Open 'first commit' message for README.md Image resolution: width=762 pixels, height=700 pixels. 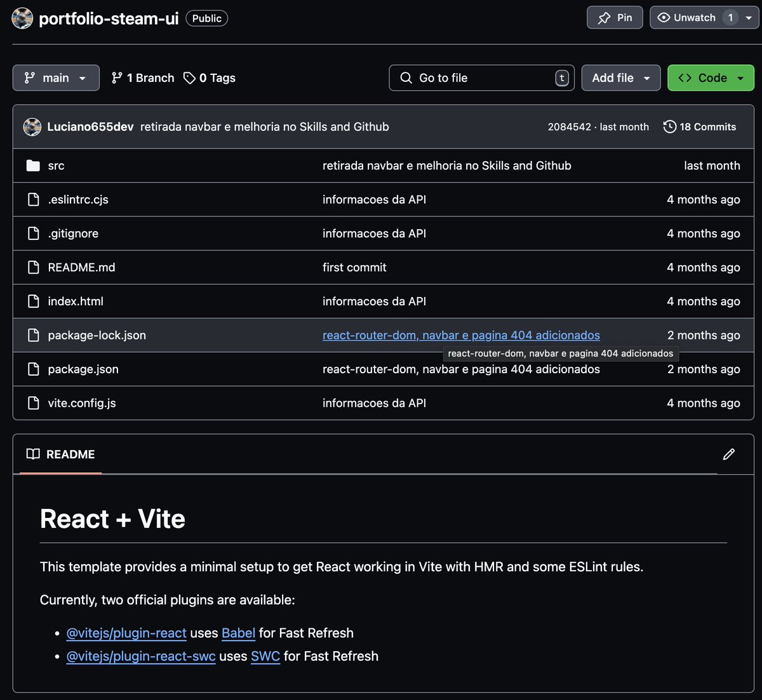[354, 268]
